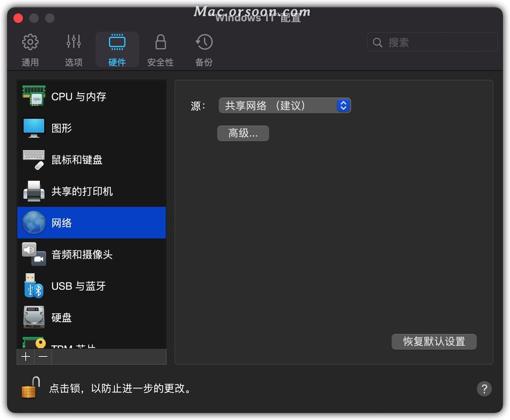Image resolution: width=510 pixels, height=420 pixels.
Task: Close the configuration window with red button
Action: click(x=18, y=18)
